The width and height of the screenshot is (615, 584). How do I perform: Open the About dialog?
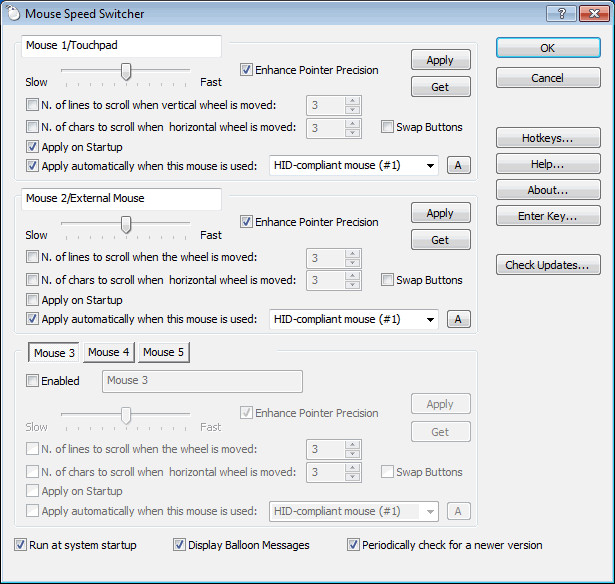pos(548,190)
